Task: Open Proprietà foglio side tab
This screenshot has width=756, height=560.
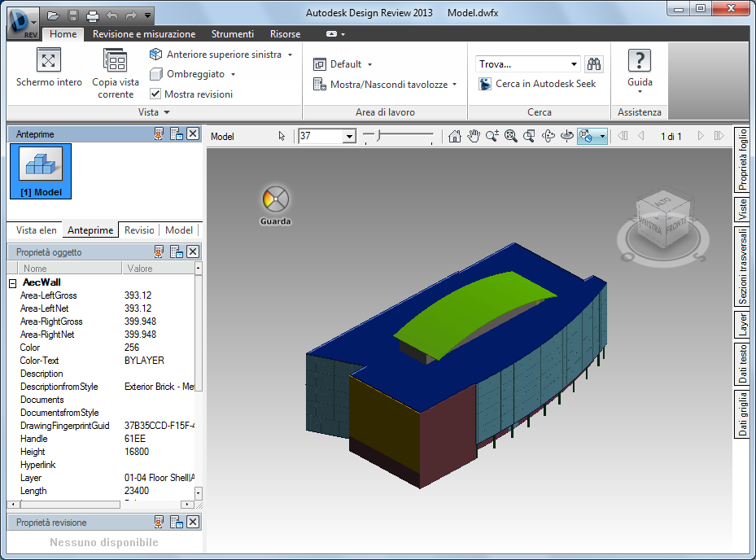Action: pyautogui.click(x=743, y=160)
